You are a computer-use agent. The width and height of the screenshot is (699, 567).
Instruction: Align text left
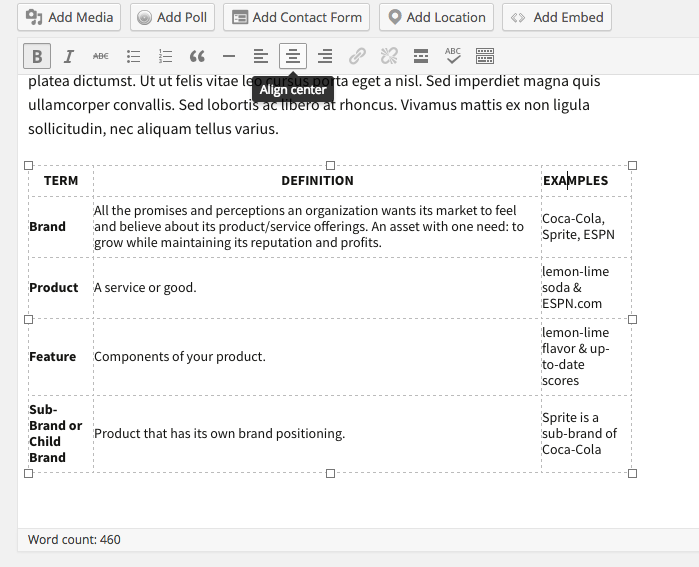click(261, 56)
